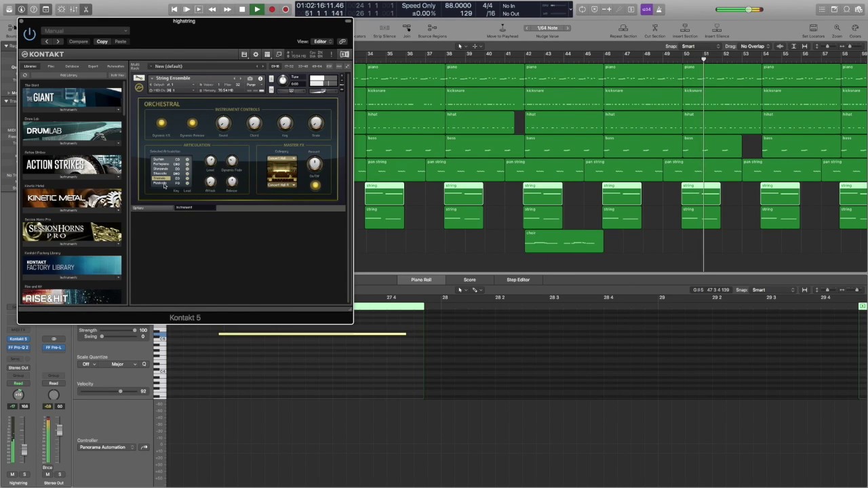Select Kontakt Factory Library thumbnail
868x488 pixels.
[x=73, y=265]
